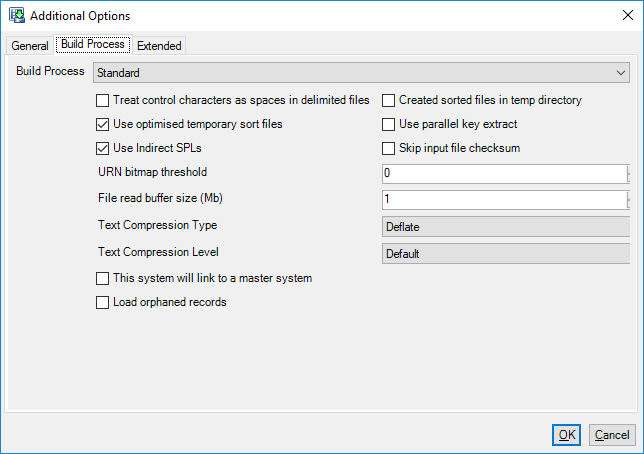Switch to the General tab
Viewport: 644px width, 454px height.
tap(30, 45)
